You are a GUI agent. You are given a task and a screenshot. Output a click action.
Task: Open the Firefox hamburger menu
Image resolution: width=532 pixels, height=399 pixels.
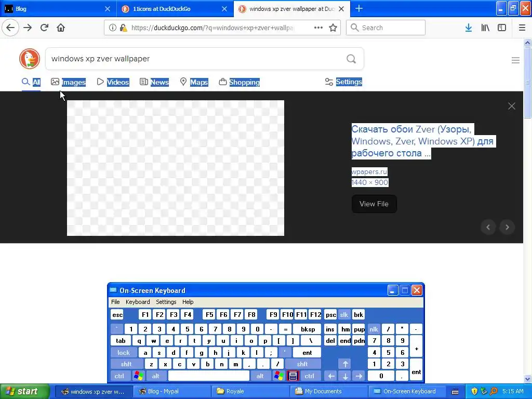click(x=522, y=28)
